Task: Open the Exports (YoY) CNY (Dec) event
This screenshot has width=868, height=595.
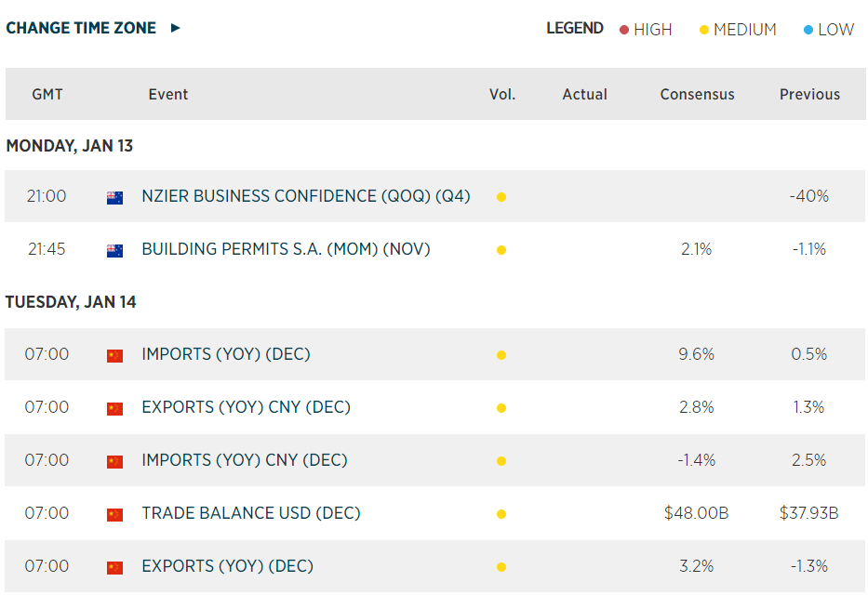Action: [246, 407]
